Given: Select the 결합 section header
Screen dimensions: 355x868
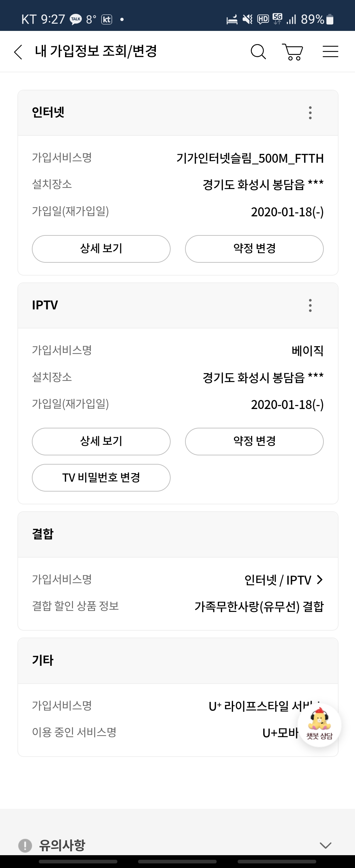Looking at the screenshot, I should pyautogui.click(x=43, y=534).
